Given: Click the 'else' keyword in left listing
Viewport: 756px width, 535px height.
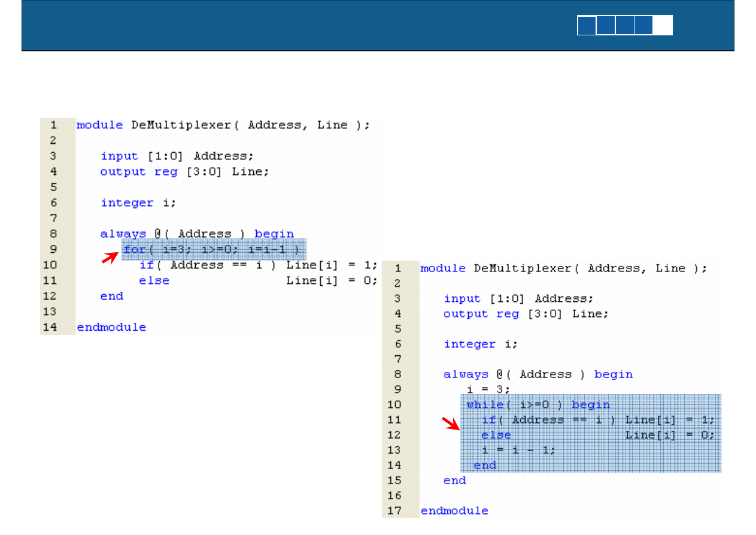Looking at the screenshot, I should click(154, 280).
